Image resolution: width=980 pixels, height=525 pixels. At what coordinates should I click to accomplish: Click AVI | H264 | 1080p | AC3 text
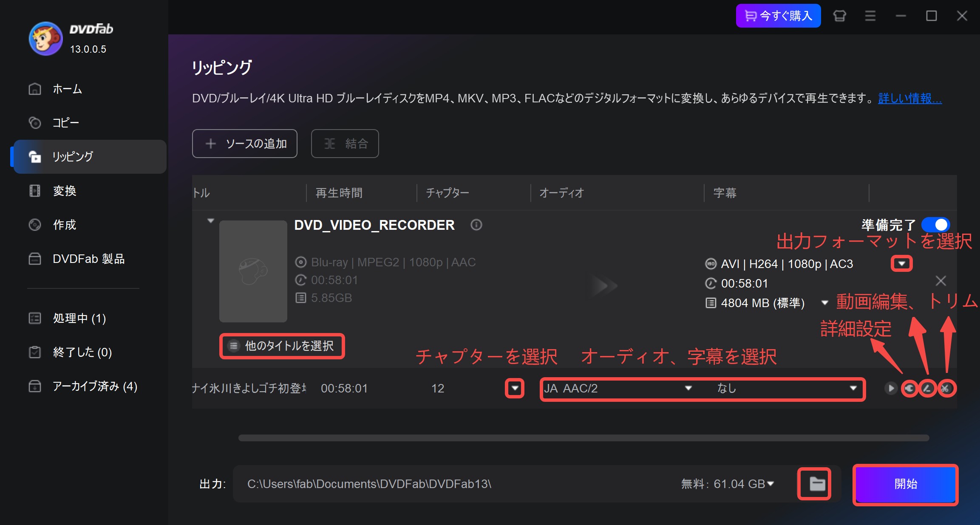pyautogui.click(x=787, y=264)
